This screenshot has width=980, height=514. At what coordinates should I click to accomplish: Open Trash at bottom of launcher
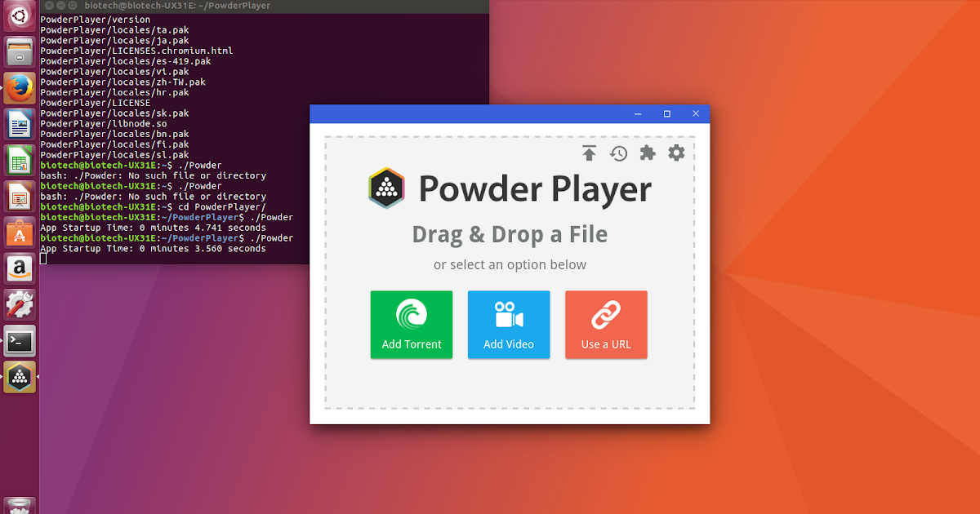(20, 505)
